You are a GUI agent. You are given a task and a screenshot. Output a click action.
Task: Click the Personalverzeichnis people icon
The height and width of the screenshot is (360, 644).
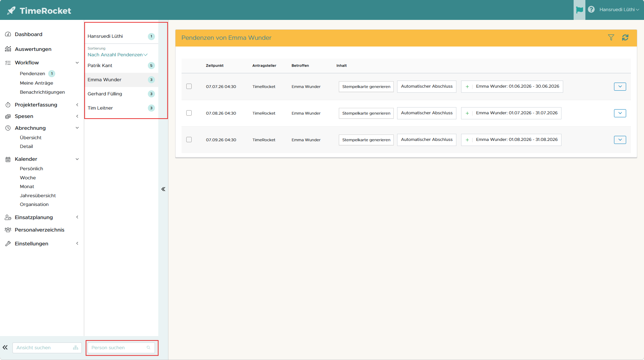point(8,230)
